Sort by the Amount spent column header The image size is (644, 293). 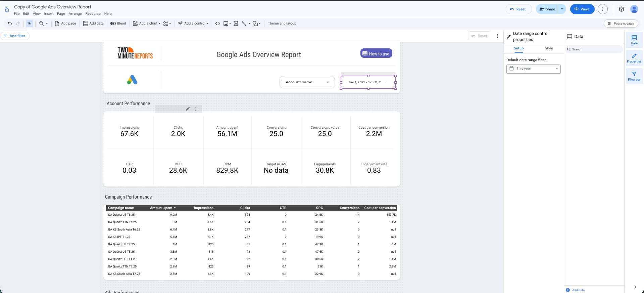pyautogui.click(x=163, y=208)
